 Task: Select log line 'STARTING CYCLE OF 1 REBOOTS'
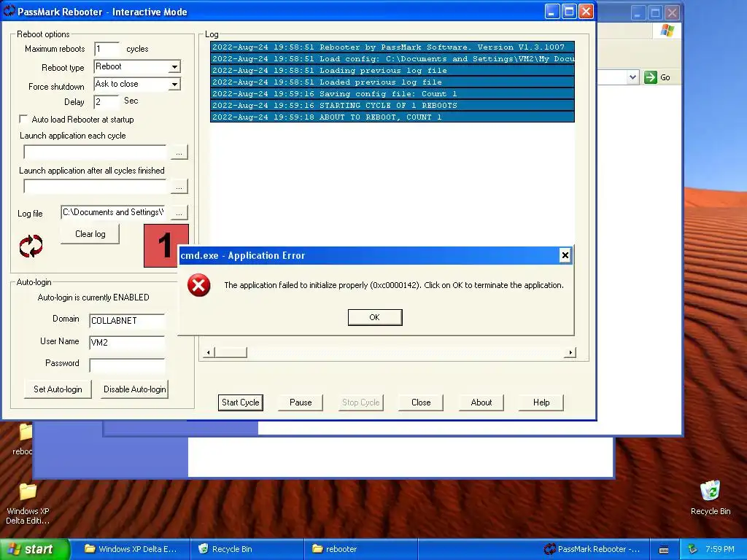click(392, 105)
